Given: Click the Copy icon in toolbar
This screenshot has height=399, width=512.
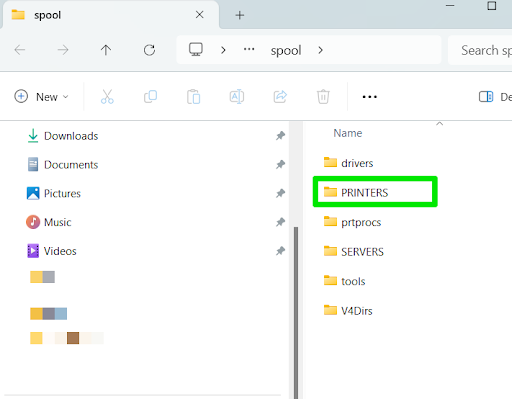Looking at the screenshot, I should (150, 97).
